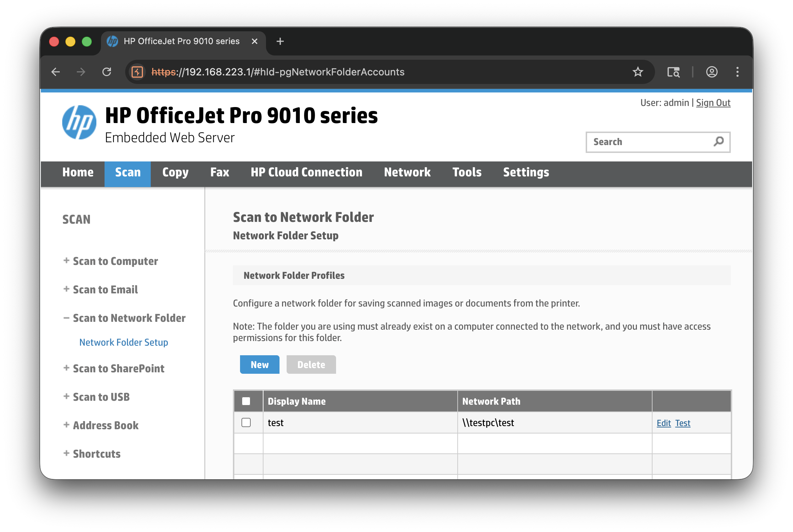Viewport: 793px width, 532px height.
Task: Switch to the Fax tab
Action: click(x=220, y=172)
